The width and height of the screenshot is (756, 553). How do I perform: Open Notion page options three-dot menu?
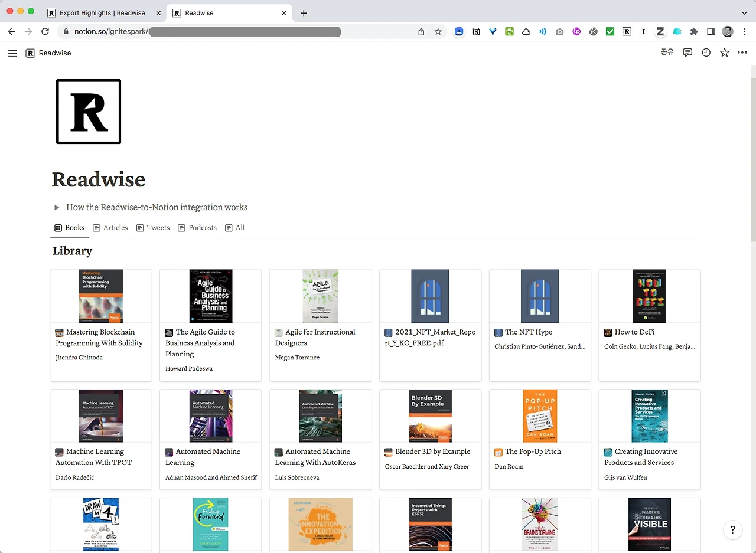point(742,53)
